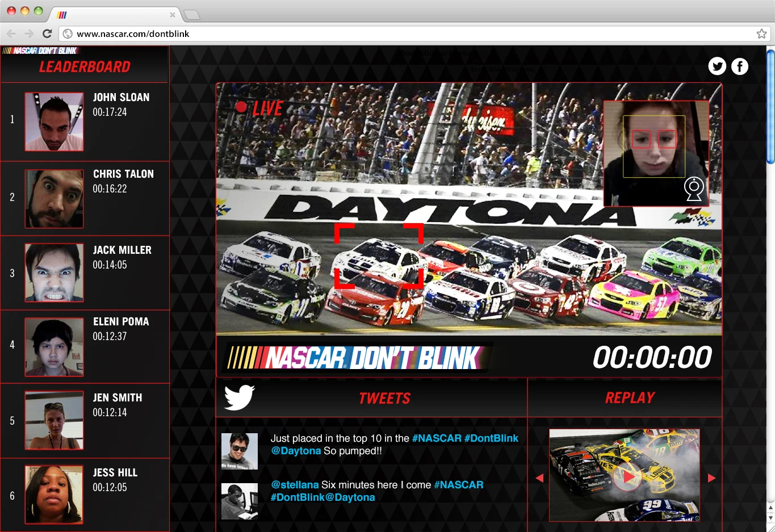The width and height of the screenshot is (775, 532).
Task: Click the Twitter bird icon beside TWEETS
Action: click(x=239, y=397)
